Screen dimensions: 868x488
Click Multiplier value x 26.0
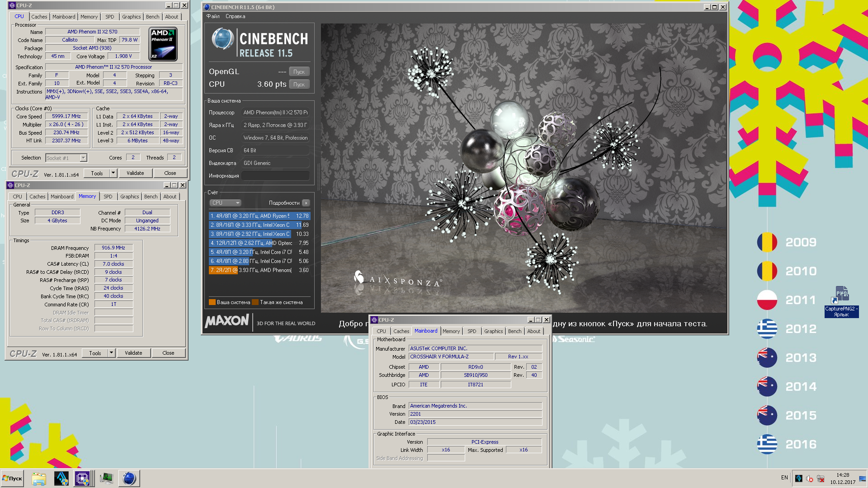click(66, 125)
